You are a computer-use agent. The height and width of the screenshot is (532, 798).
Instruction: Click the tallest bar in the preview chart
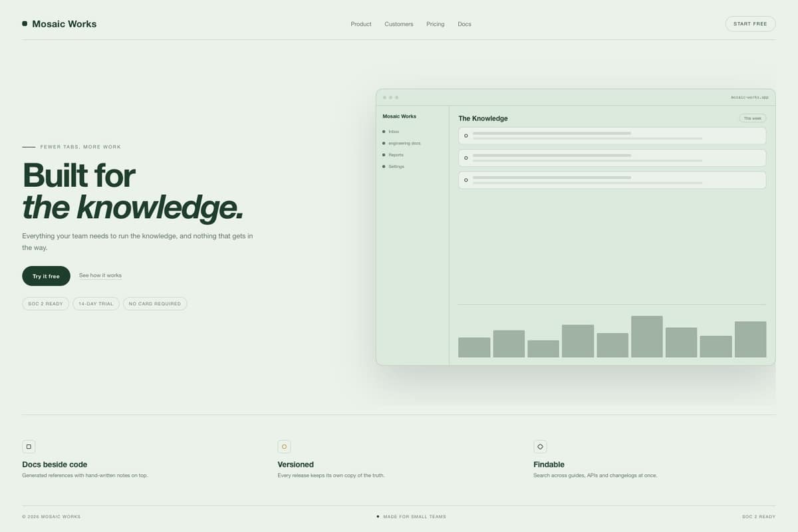pos(647,336)
